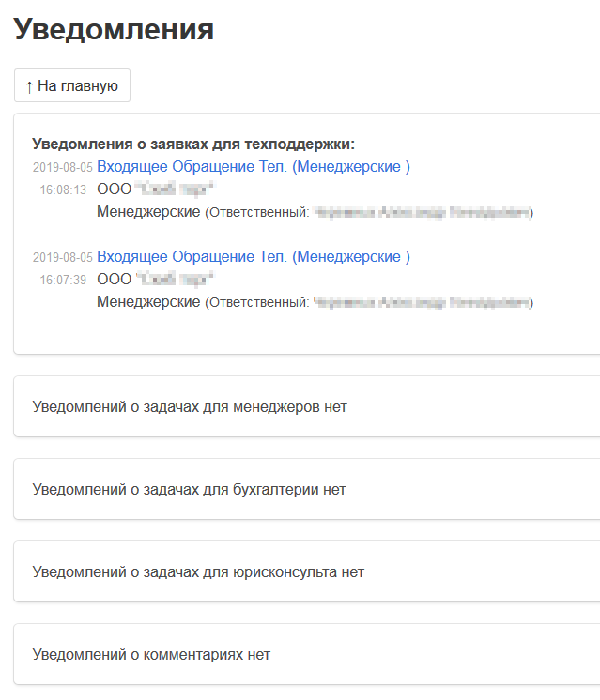Viewport: 600px width, 700px height.
Task: Click the 16:07:39 timestamp
Action: (63, 280)
